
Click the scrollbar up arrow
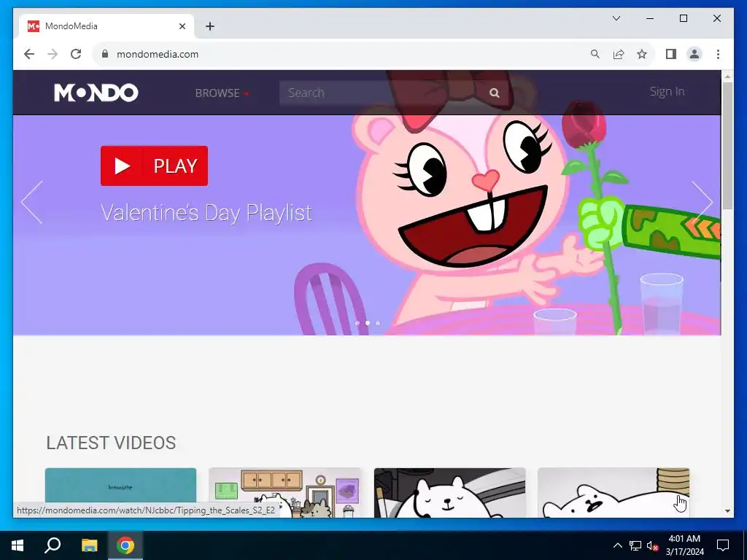(x=727, y=76)
